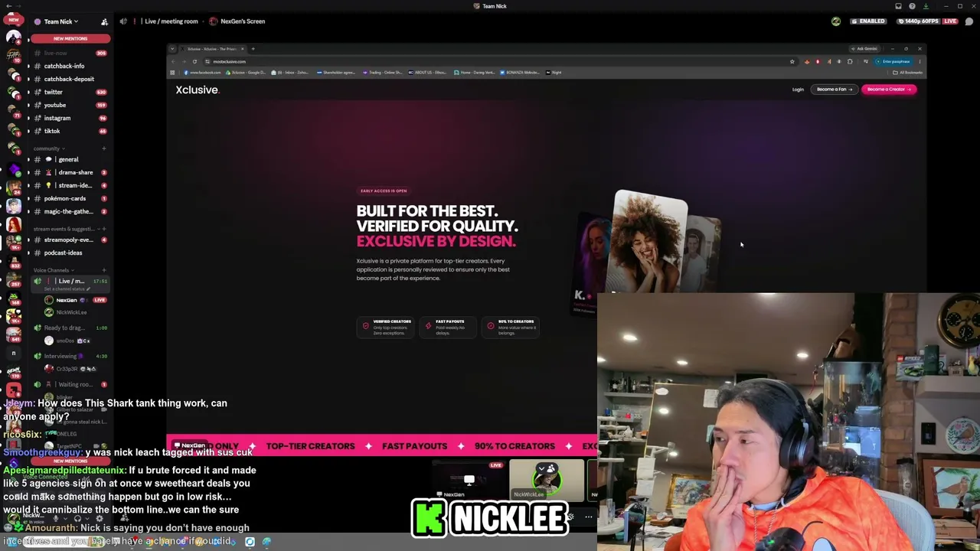Open the facebook.com bookmark
Image resolution: width=980 pixels, height=551 pixels.
pos(203,73)
